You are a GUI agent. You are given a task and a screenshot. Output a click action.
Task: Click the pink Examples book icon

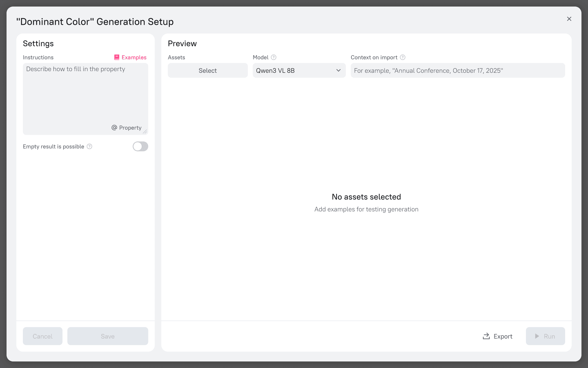117,57
